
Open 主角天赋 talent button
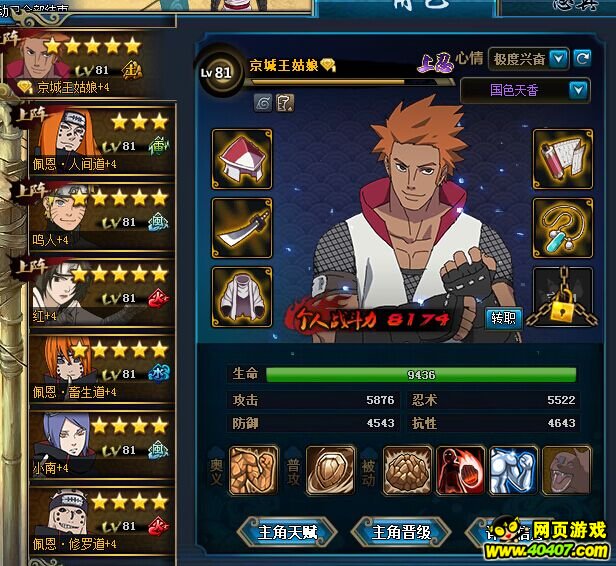(288, 533)
